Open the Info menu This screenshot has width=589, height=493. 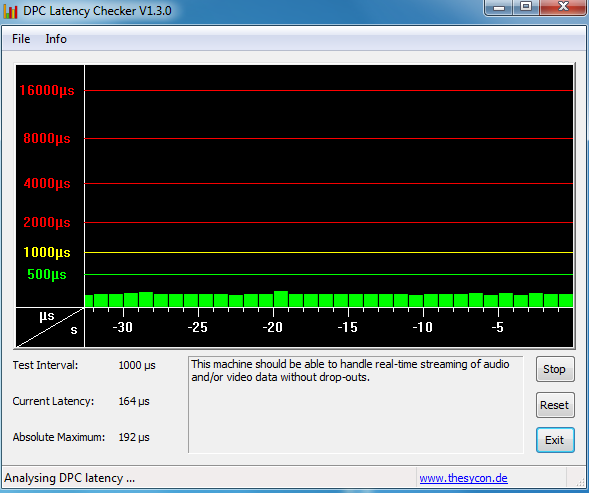[x=56, y=39]
